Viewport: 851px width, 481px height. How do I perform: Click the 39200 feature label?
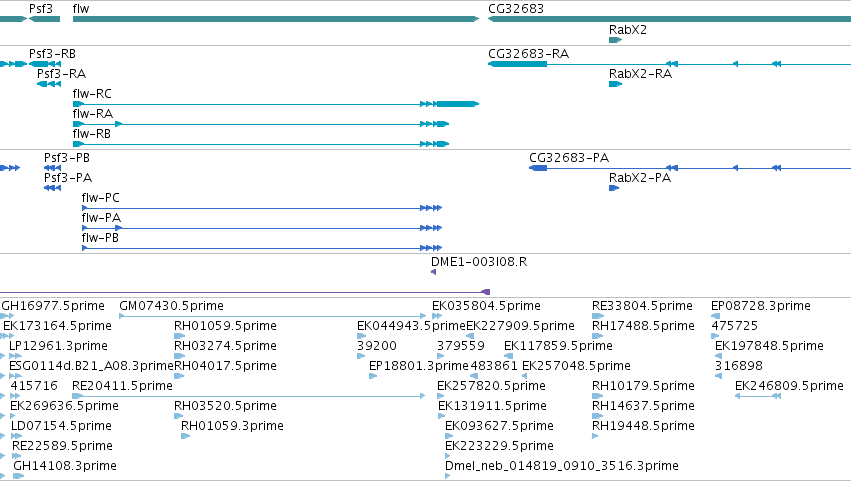point(377,346)
